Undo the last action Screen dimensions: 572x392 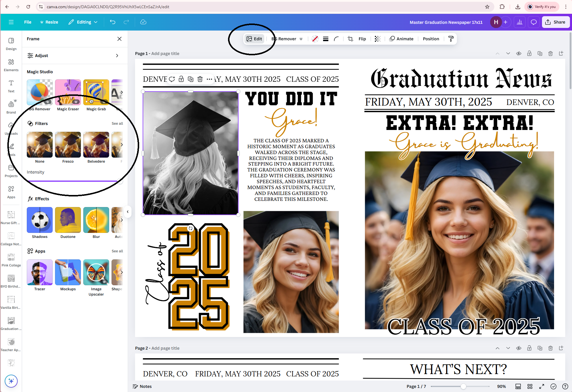click(x=112, y=22)
